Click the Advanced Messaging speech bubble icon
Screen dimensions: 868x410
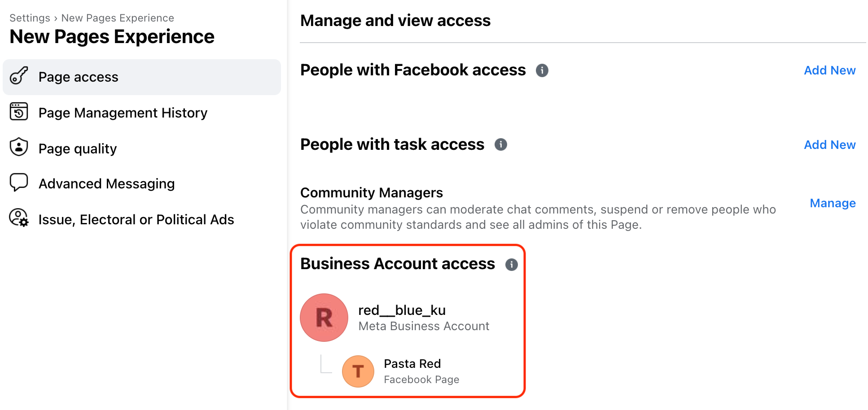point(19,183)
